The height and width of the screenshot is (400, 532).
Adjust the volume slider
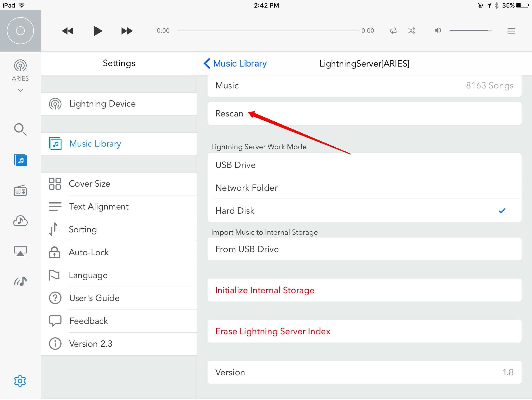pyautogui.click(x=470, y=31)
